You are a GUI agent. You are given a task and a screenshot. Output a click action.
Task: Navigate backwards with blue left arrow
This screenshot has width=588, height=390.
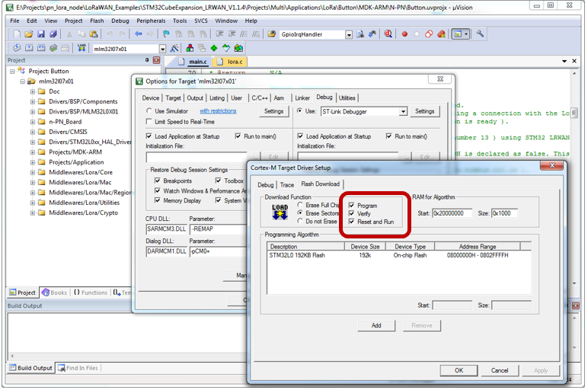[x=138, y=34]
